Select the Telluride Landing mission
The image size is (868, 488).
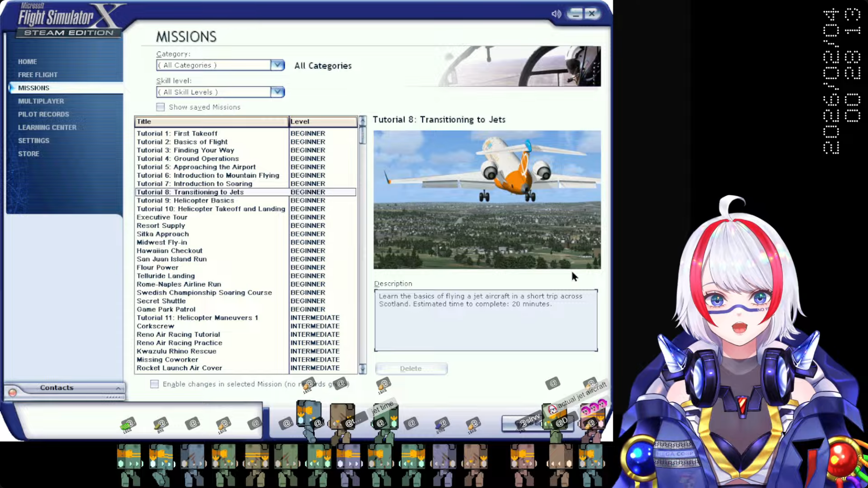[x=246, y=276]
